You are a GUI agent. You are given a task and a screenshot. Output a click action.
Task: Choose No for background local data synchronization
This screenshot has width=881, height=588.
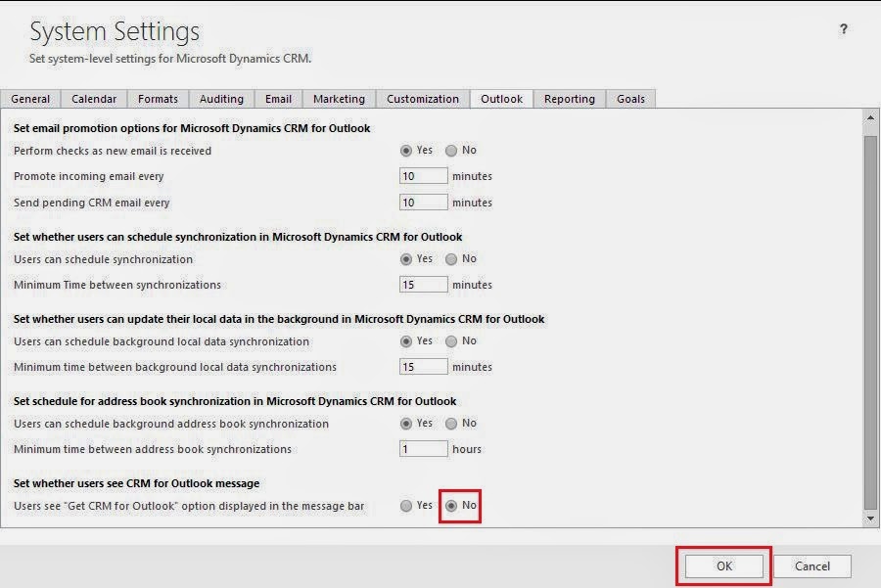click(451, 341)
